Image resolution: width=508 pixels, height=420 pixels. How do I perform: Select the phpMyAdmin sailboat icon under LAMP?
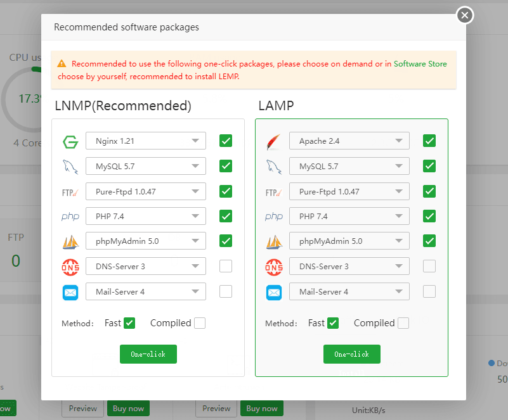click(273, 241)
